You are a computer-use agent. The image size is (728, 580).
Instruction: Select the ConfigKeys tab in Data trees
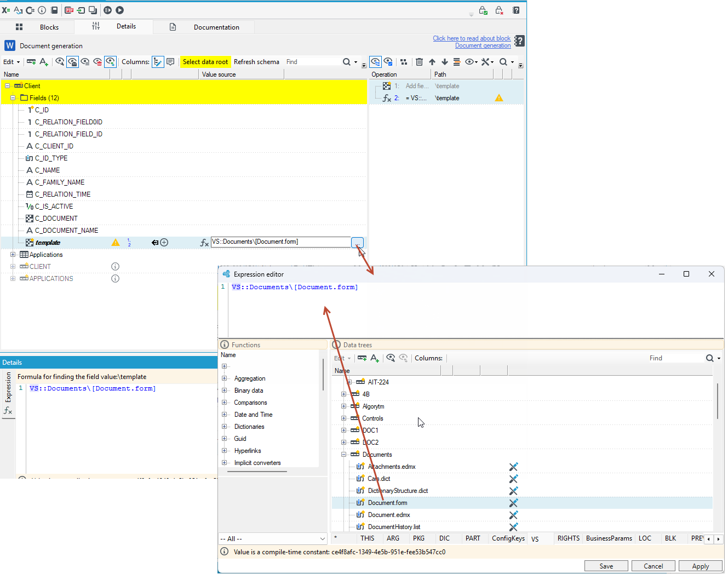[508, 538]
